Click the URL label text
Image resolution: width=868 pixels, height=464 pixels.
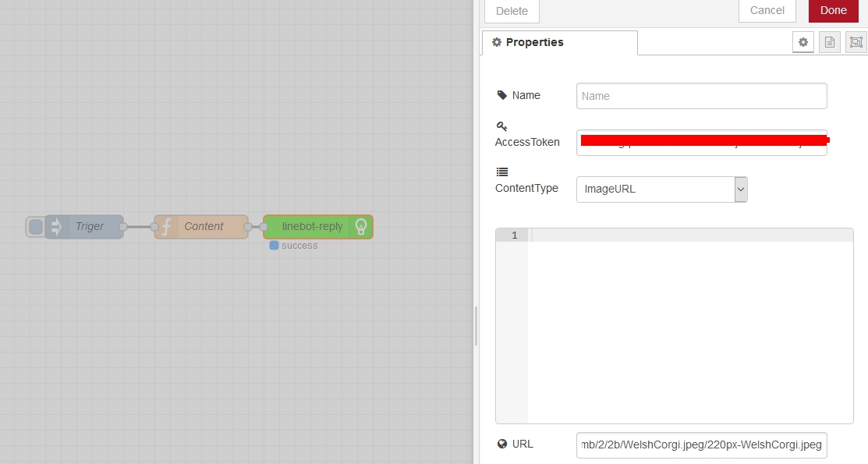pyautogui.click(x=523, y=444)
